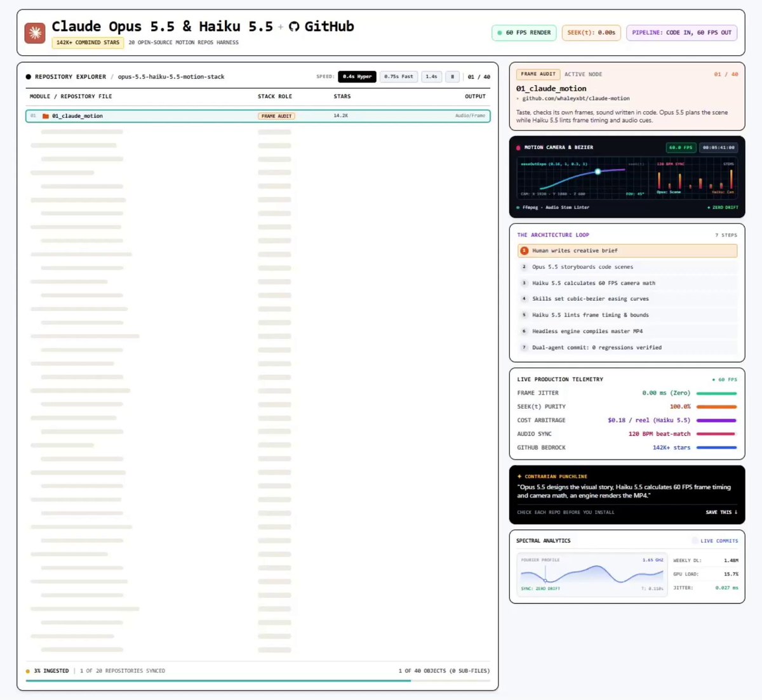Click the Active Node label
The image size is (762, 700).
[583, 74]
